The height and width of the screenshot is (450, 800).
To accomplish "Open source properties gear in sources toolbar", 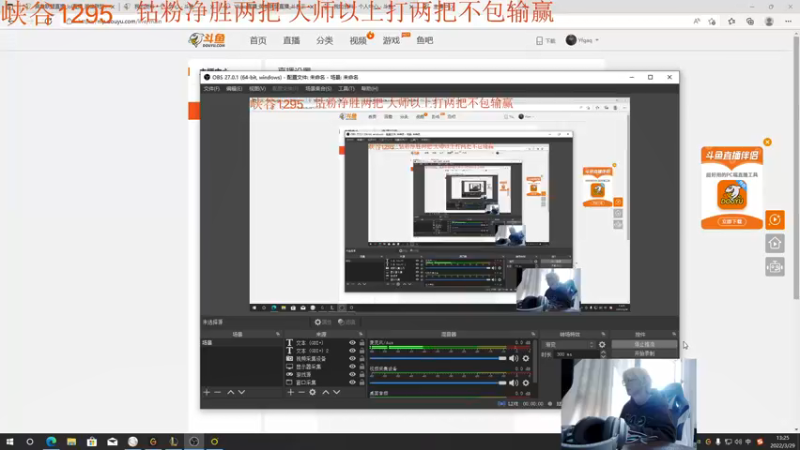I will 313,392.
